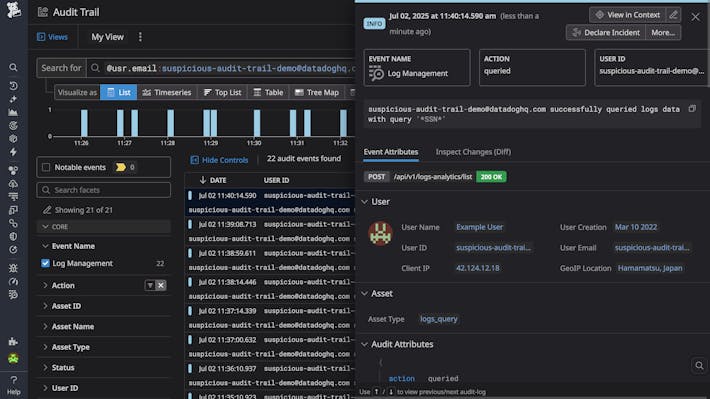Collapse the Audit Attributes section

coord(365,344)
